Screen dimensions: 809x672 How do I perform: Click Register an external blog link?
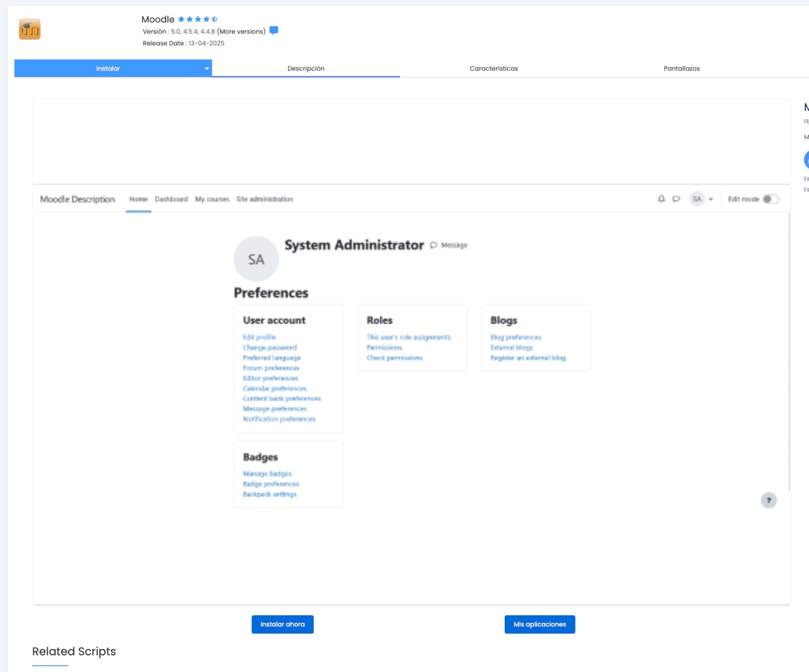[x=528, y=358]
